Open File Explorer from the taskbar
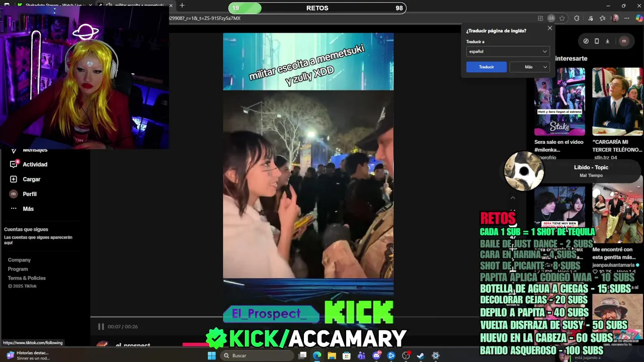The image size is (644, 362). (332, 355)
